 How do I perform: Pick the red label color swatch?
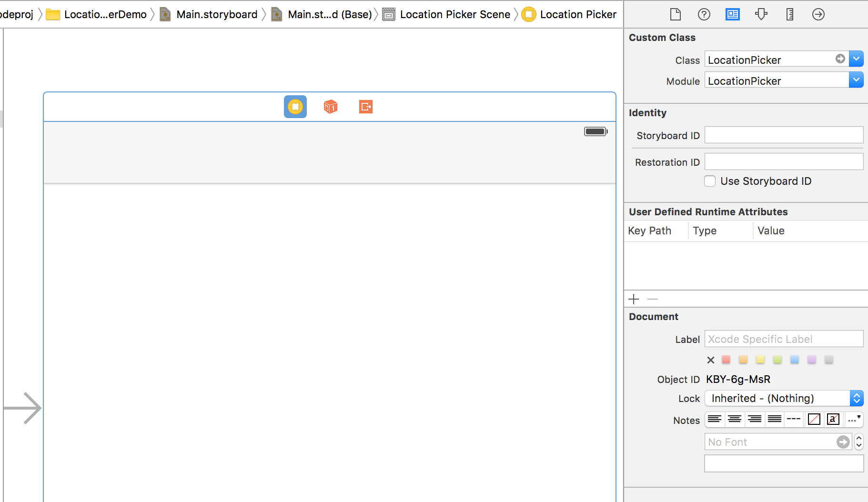pyautogui.click(x=726, y=360)
